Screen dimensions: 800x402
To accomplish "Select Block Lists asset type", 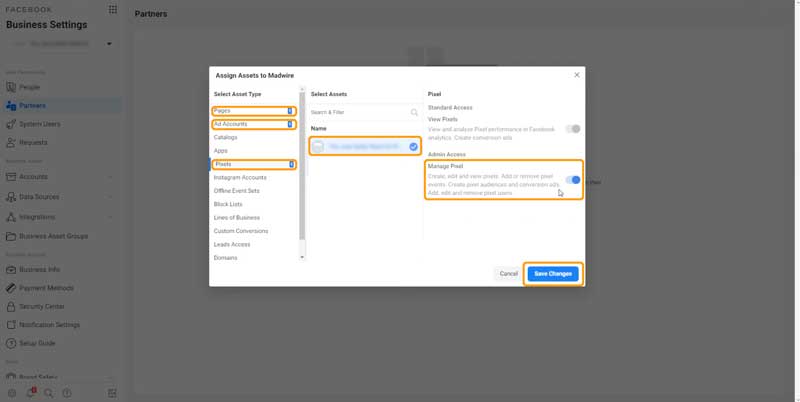I will tap(228, 204).
